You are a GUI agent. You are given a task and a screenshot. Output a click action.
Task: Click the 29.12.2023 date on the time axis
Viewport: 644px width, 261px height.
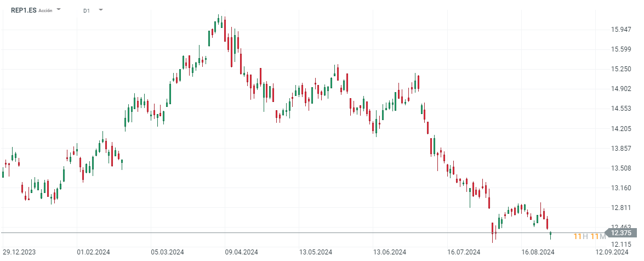19,252
